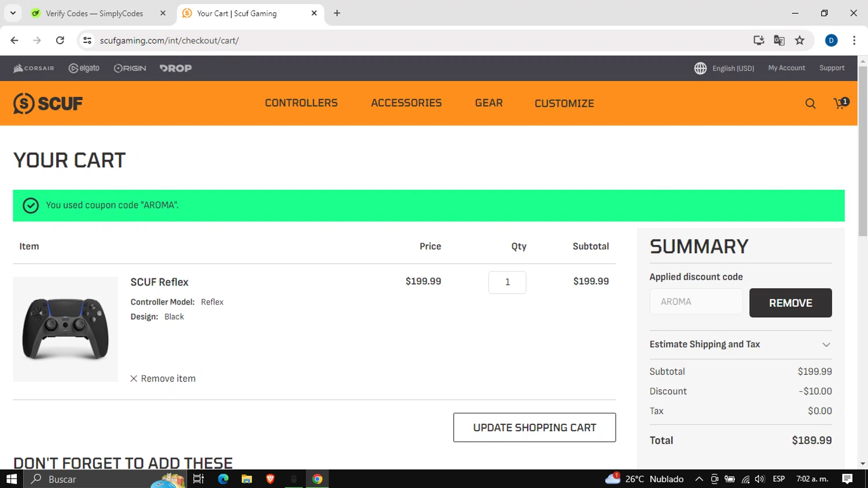Close the Verify Codes tab
Viewport: 868px width, 488px height.
tap(163, 13)
